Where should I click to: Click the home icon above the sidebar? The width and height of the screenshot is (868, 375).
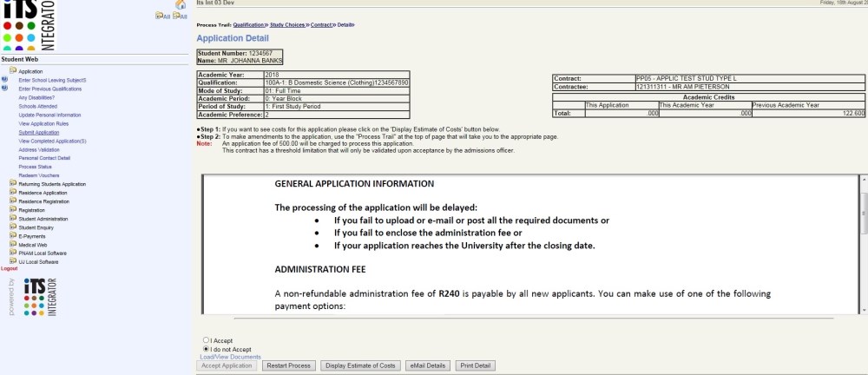181,5
